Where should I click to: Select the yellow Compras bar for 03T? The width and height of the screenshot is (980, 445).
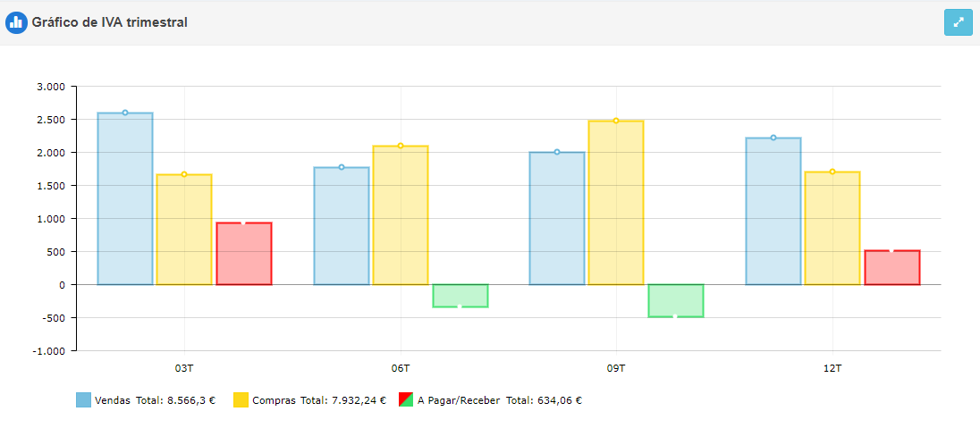(184, 230)
